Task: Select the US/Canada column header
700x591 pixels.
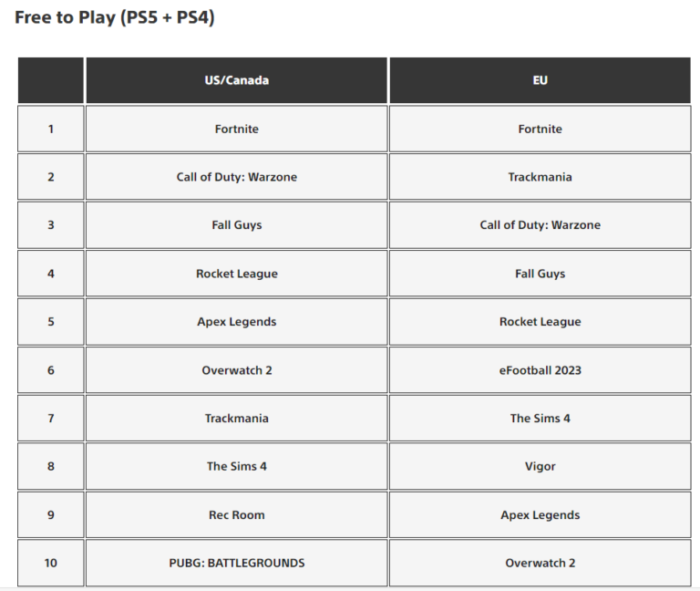Action: coord(237,80)
